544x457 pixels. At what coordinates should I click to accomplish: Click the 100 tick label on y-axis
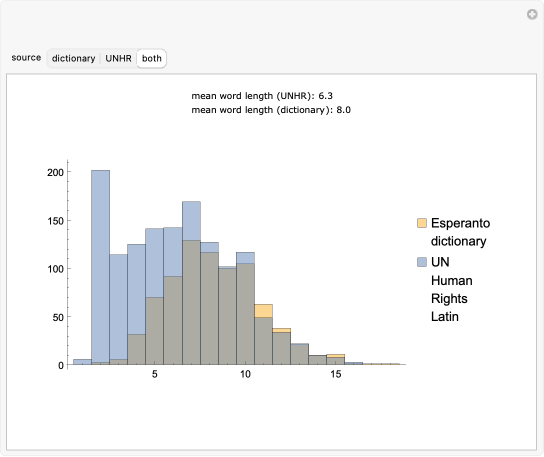[x=55, y=269]
